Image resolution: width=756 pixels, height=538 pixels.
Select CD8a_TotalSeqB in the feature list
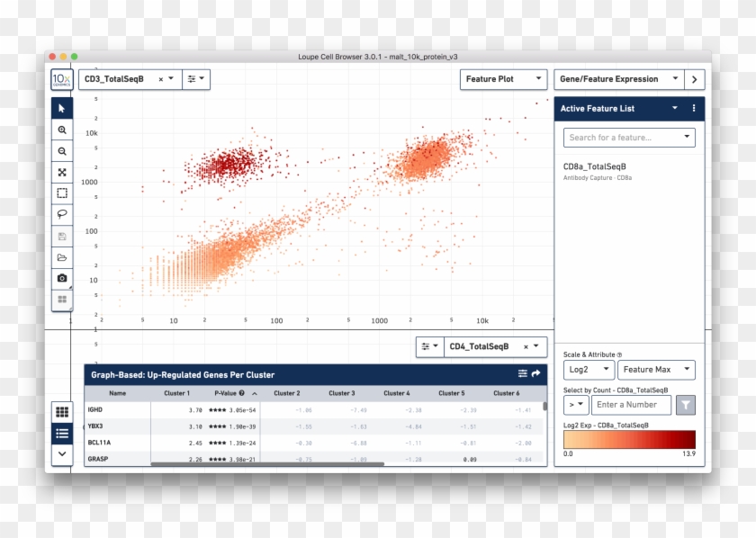[x=595, y=166]
